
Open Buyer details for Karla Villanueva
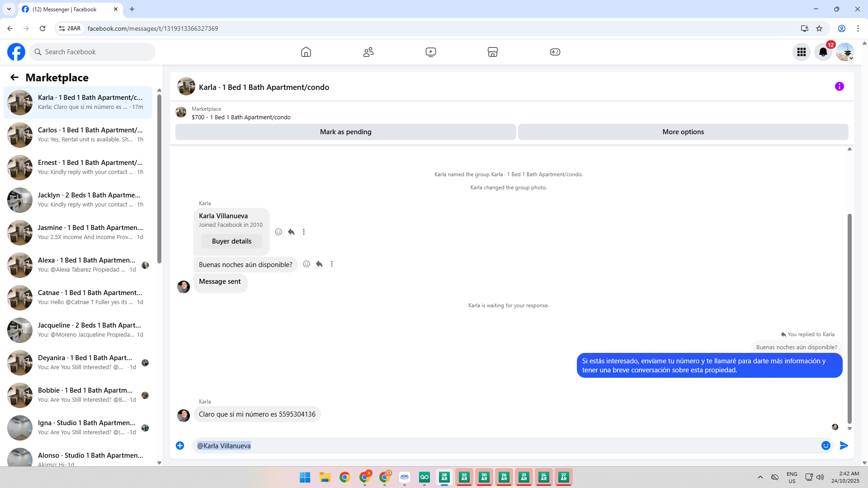click(x=231, y=241)
